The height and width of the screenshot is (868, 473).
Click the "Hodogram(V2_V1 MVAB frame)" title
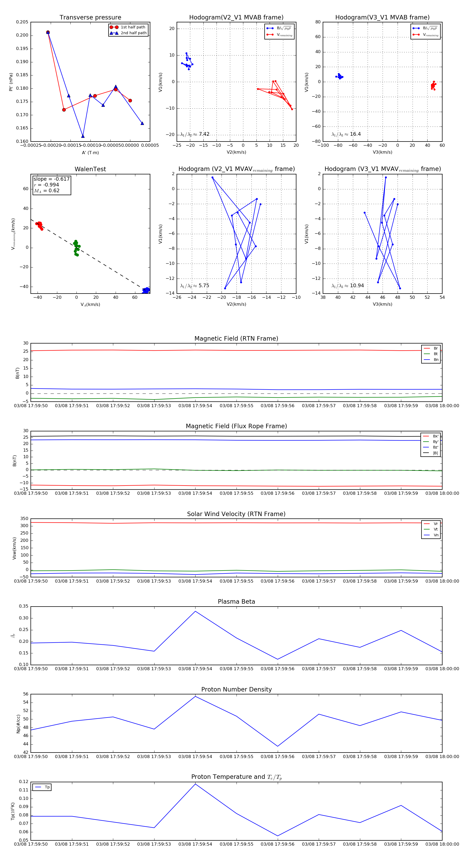(236, 18)
